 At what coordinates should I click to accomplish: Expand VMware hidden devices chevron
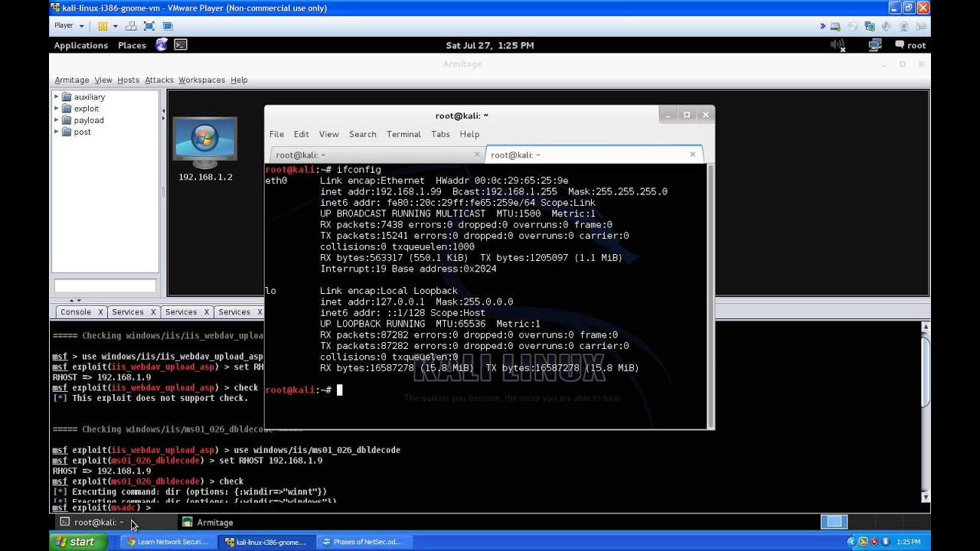click(823, 26)
